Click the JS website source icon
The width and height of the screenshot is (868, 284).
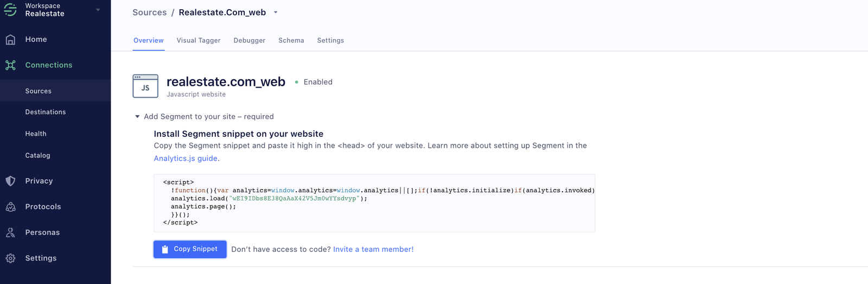pyautogui.click(x=145, y=86)
